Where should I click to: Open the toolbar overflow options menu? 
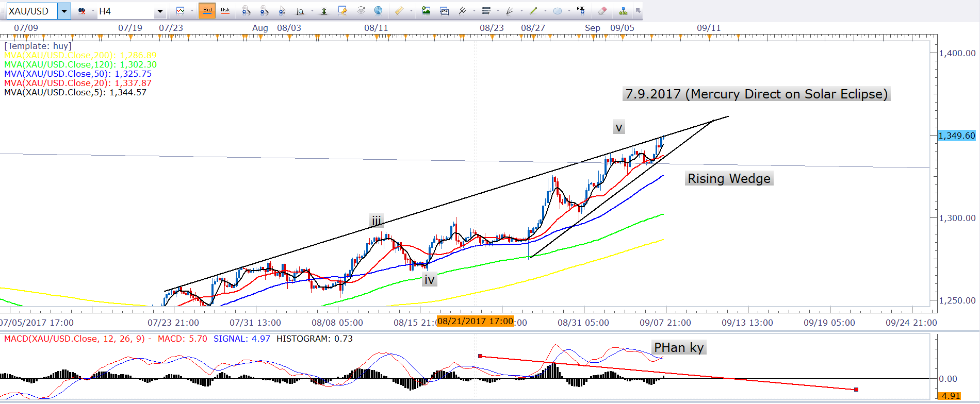click(x=638, y=11)
